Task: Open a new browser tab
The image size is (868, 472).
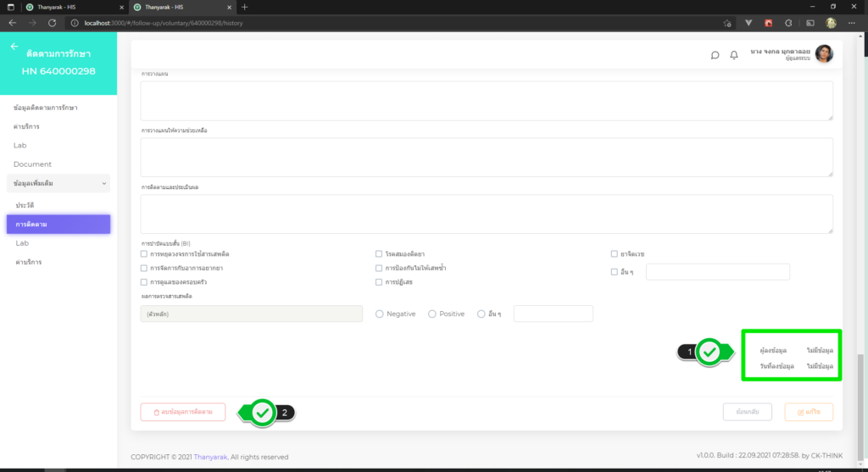Action: tap(245, 7)
